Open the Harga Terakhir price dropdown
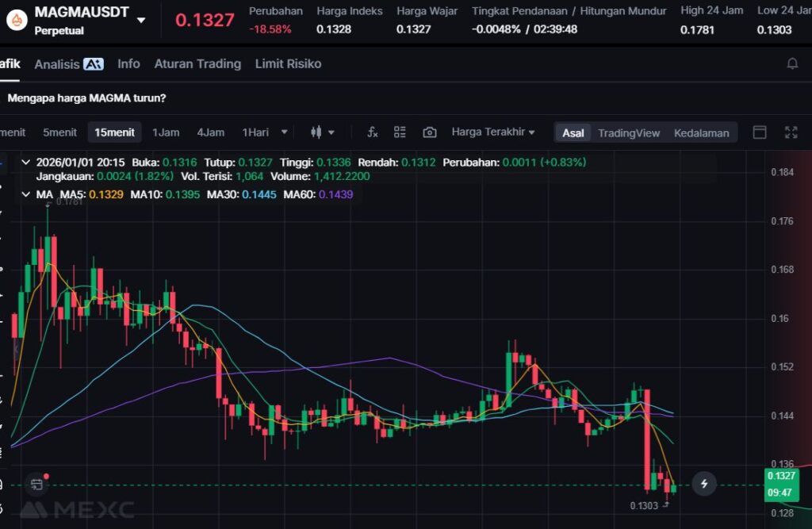This screenshot has width=812, height=529. [492, 132]
